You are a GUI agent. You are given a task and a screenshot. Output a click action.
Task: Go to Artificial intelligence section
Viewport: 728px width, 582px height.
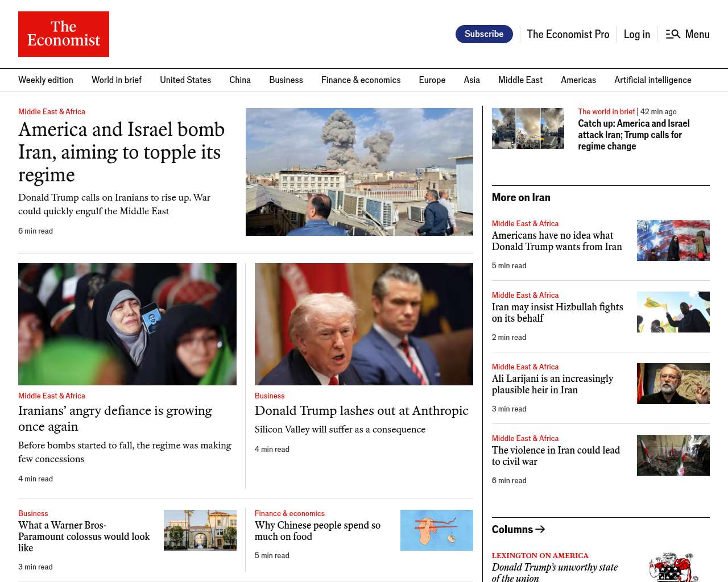(x=653, y=80)
